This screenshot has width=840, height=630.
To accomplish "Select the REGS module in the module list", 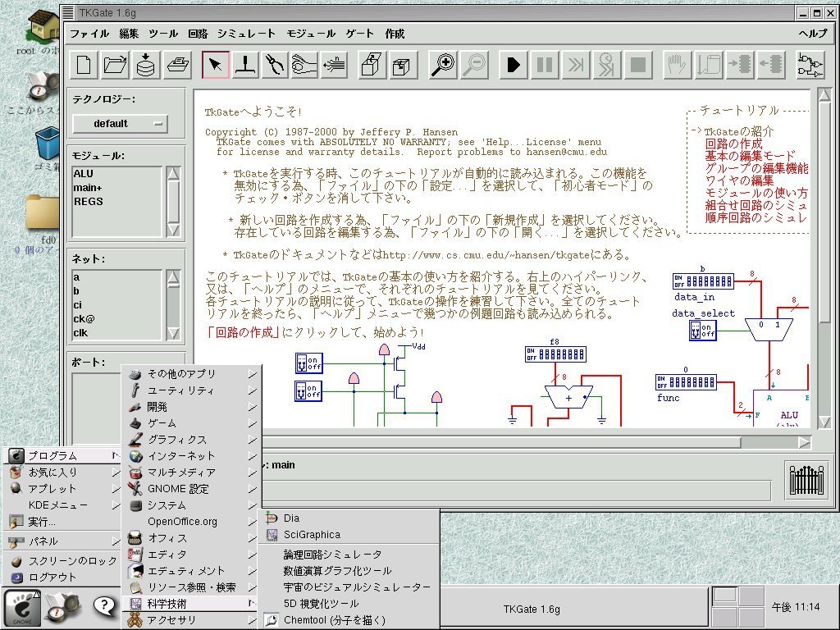I will [89, 202].
